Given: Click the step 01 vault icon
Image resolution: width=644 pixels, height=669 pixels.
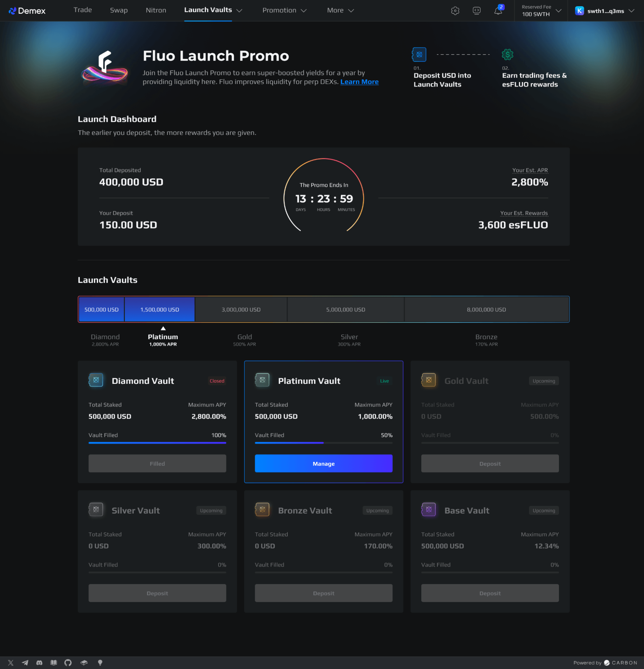Looking at the screenshot, I should [x=419, y=55].
